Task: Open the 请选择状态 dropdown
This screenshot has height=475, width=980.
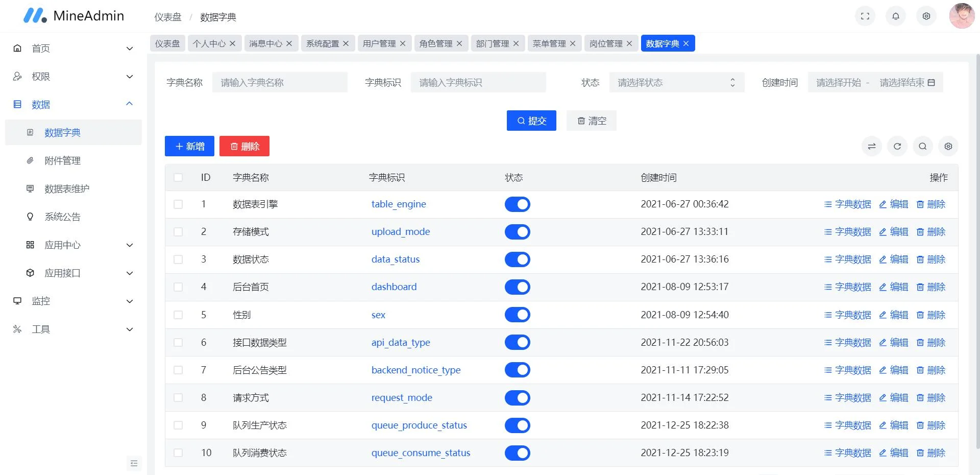Action: 676,82
